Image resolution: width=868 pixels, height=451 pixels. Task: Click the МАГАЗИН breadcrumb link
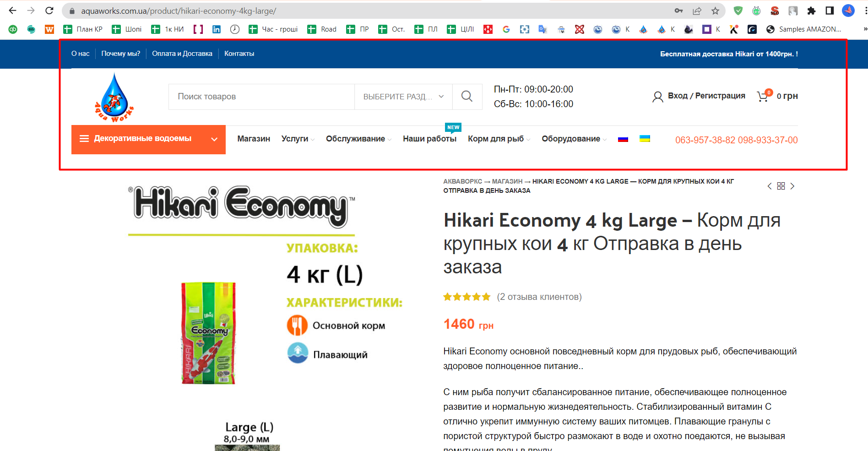[507, 181]
